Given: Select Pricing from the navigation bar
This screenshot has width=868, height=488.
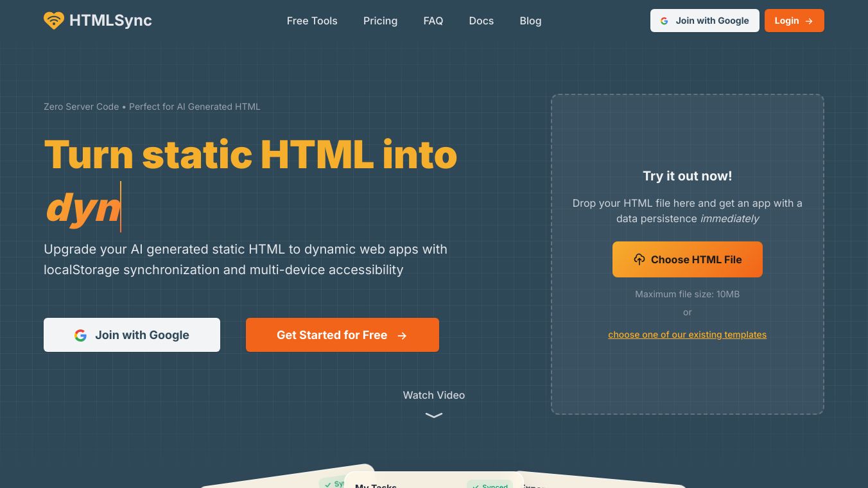Looking at the screenshot, I should point(380,21).
